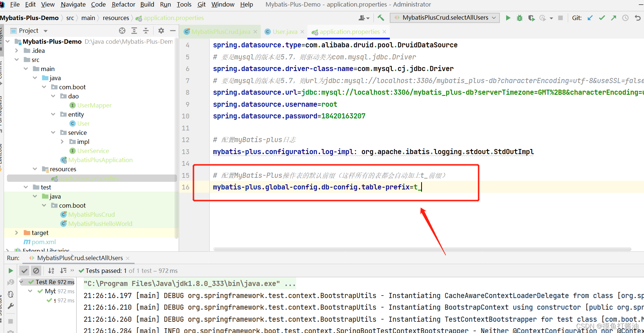
Task: Select MybatisPlusHelloWorld test class
Action: [x=100, y=224]
